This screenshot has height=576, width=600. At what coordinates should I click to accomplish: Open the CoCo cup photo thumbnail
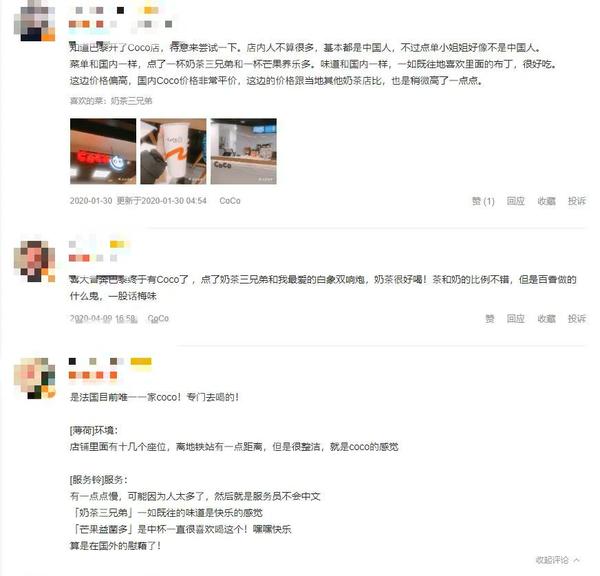[x=173, y=151]
